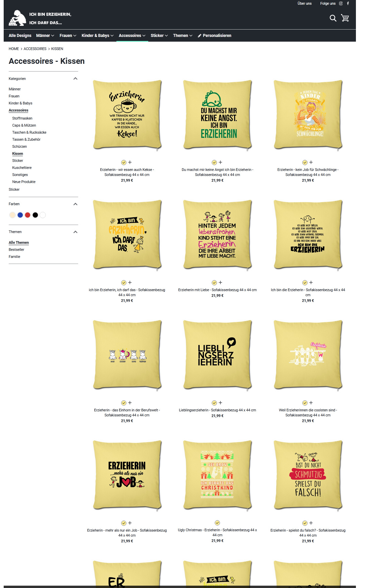
Task: Click the pencil Personalisieren item
Action: 214,36
